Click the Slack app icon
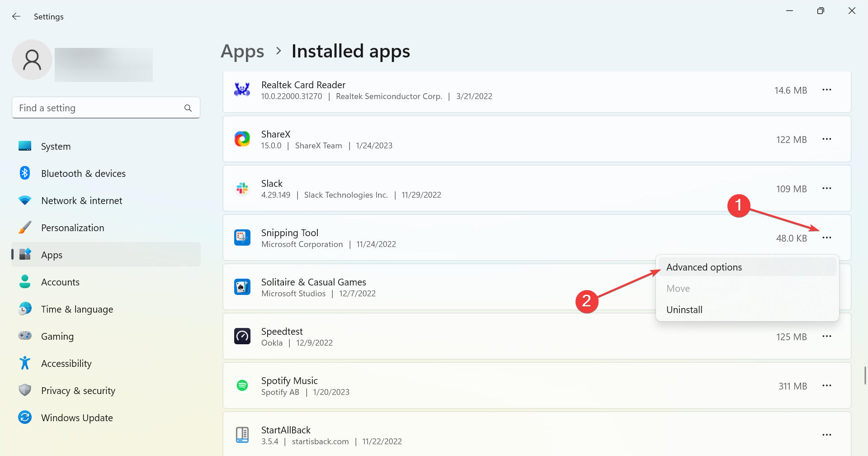Image resolution: width=868 pixels, height=456 pixels. pyautogui.click(x=242, y=188)
